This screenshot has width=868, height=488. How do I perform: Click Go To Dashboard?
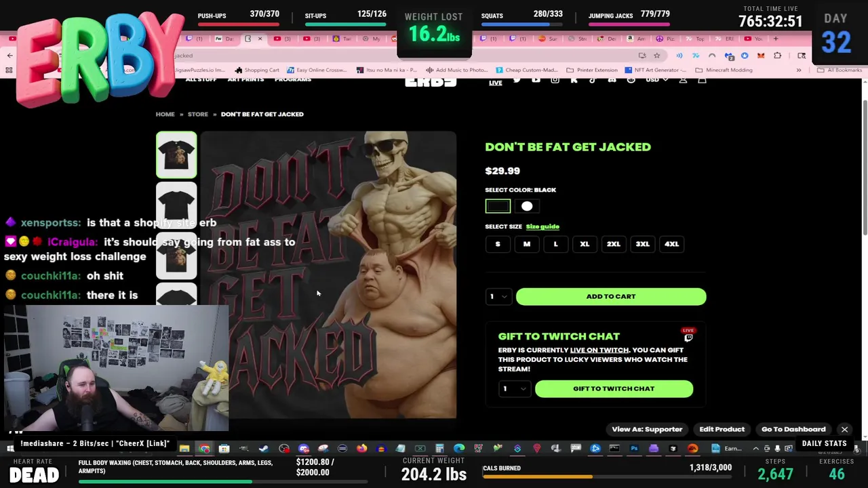[793, 429]
